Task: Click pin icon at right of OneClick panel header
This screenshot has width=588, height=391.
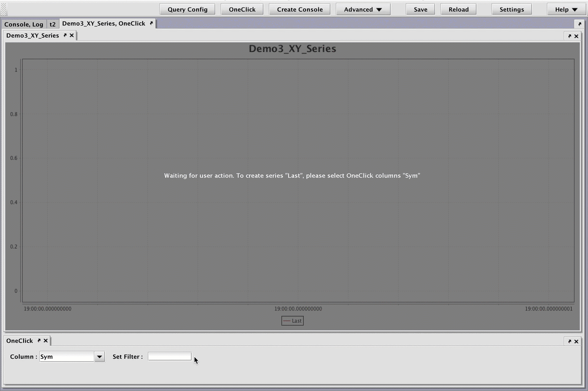Action: pos(569,341)
